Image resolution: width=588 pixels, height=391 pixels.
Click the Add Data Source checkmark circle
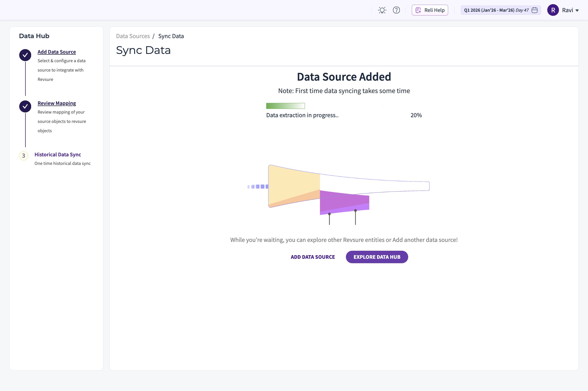tap(25, 55)
